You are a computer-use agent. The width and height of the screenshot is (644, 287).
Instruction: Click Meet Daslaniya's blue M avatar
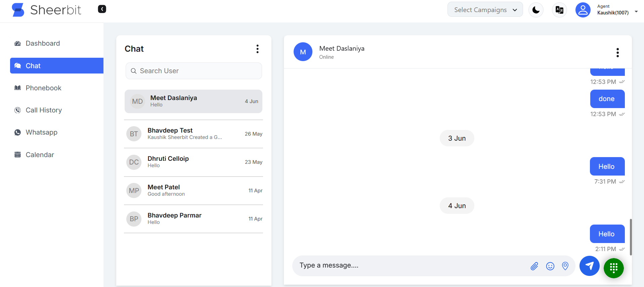[303, 52]
